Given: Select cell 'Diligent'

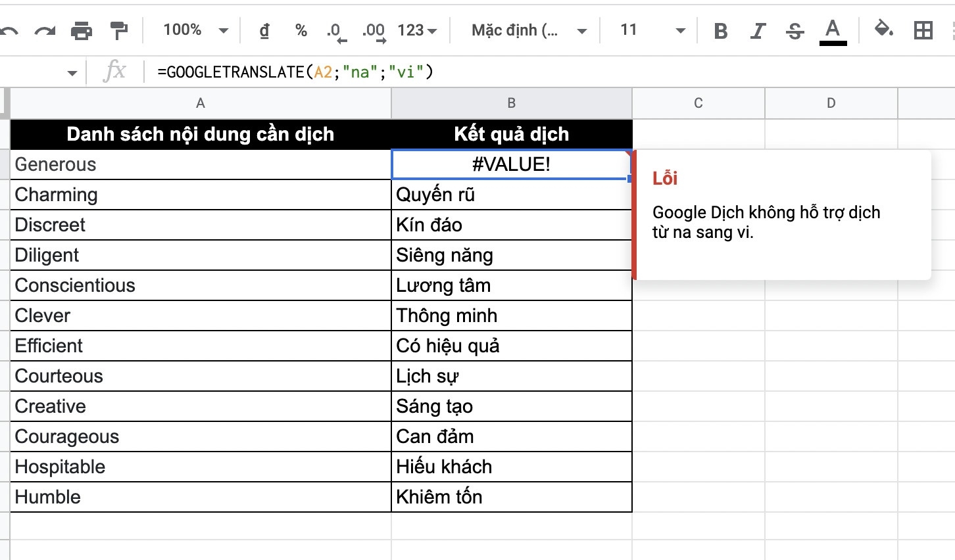Looking at the screenshot, I should [201, 255].
